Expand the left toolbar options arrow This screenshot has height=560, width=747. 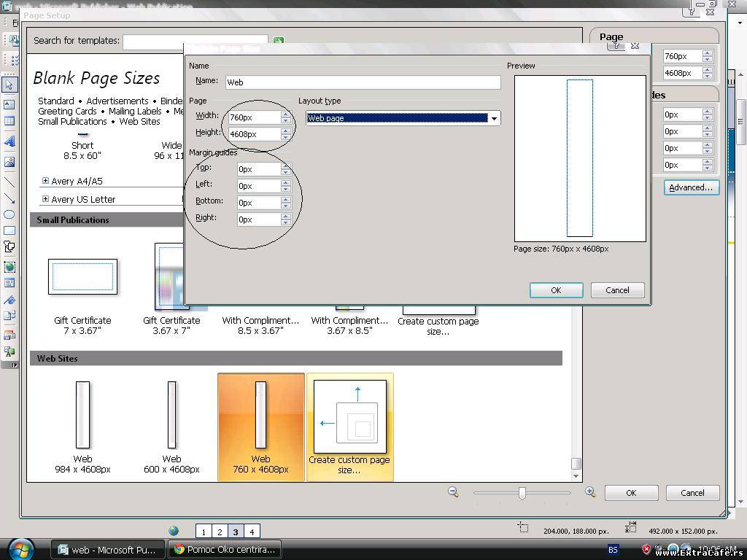[x=15, y=365]
